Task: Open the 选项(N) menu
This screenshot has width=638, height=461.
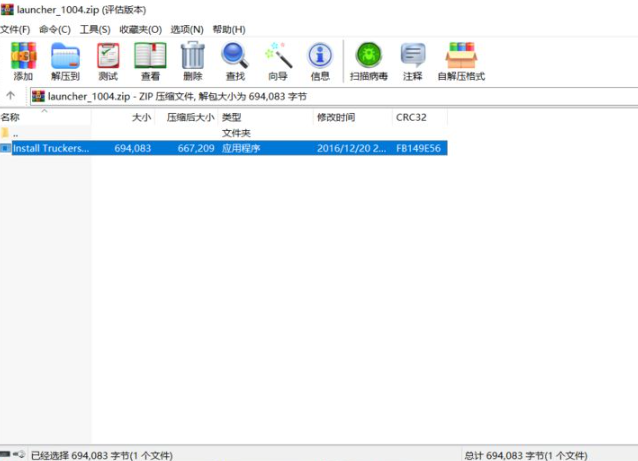Action: pos(187,29)
